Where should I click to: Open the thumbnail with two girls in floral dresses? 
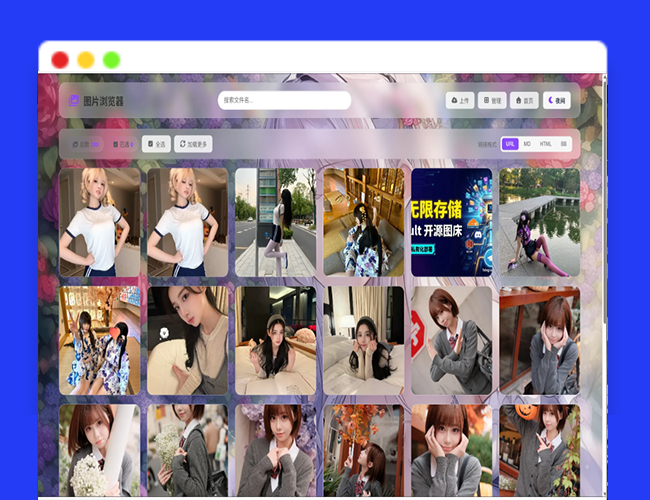(99, 340)
